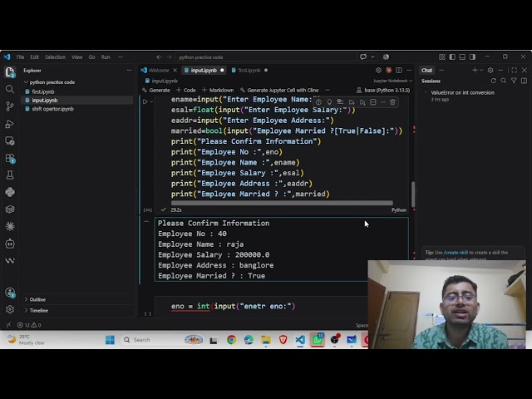532x399 pixels.
Task: Open the Run and Debug view
Action: point(10,124)
